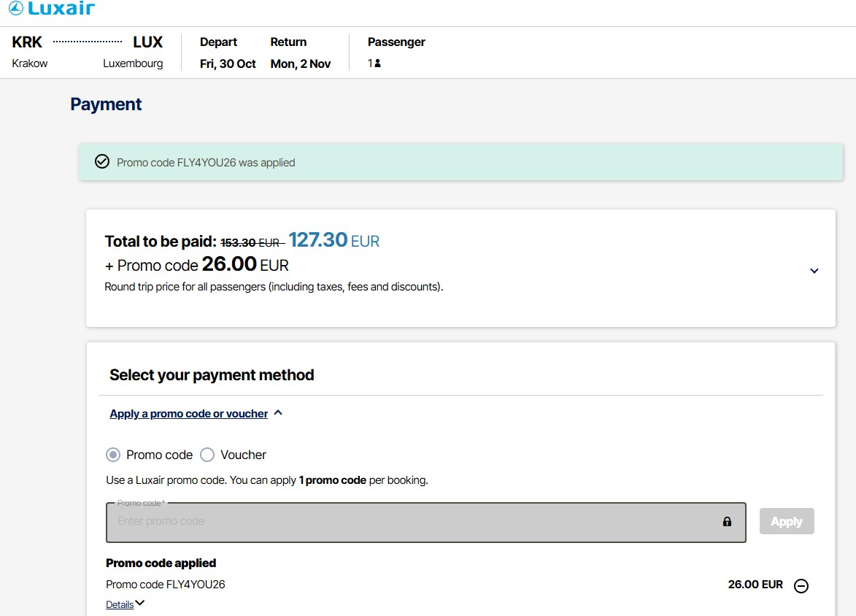Click the greyed Apply button
Image resolution: width=856 pixels, height=616 pixels.
787,522
